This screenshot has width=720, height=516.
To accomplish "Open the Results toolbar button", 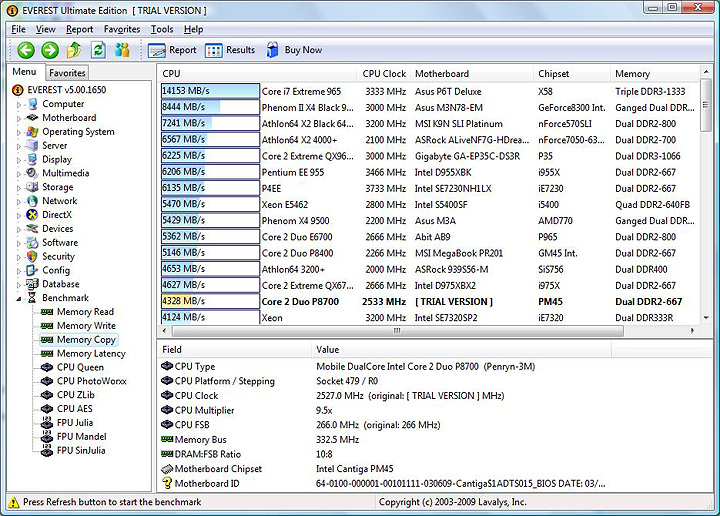I will coord(230,50).
